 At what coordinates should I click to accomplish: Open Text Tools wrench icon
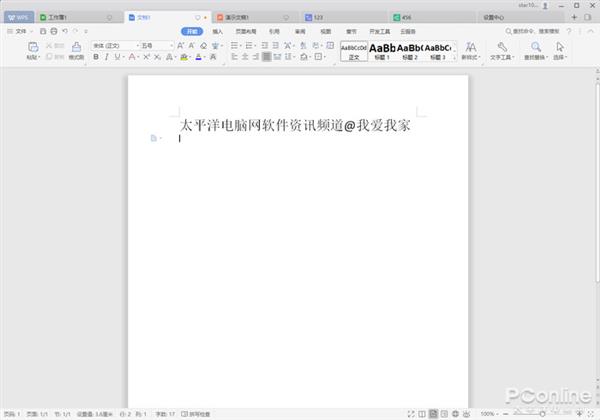click(x=502, y=47)
